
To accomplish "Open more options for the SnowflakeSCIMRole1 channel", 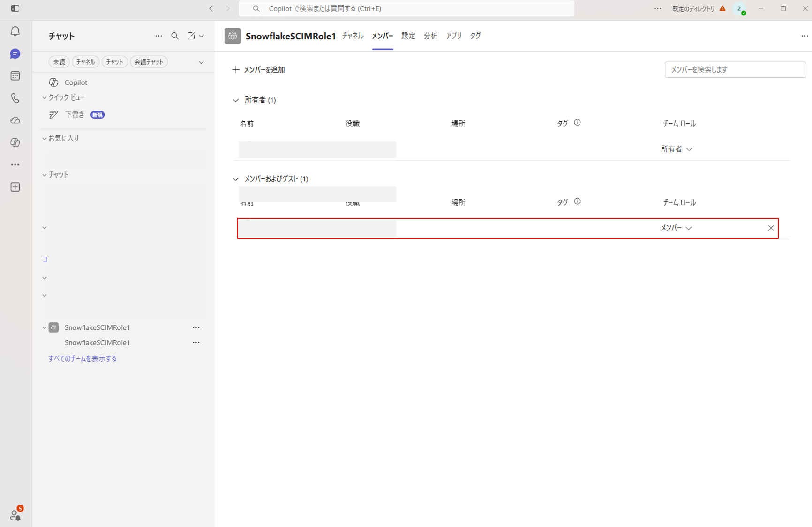I will tap(196, 342).
